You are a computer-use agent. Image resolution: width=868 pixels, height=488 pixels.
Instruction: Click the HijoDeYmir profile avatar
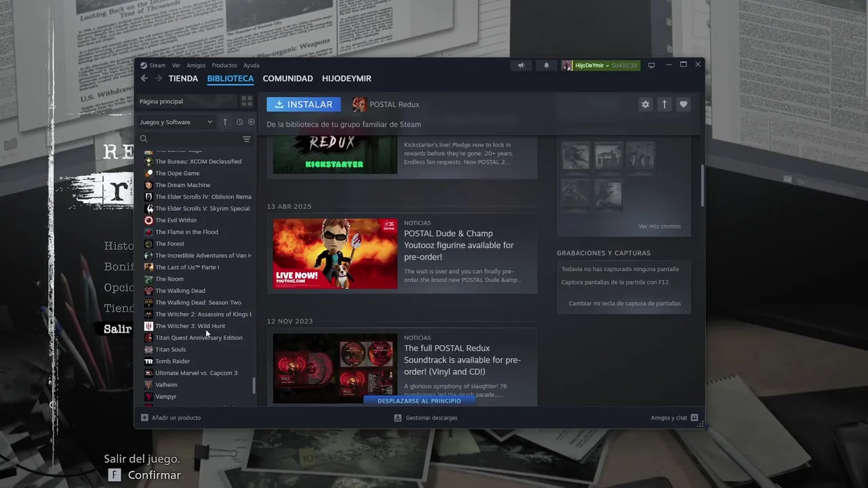pos(567,66)
